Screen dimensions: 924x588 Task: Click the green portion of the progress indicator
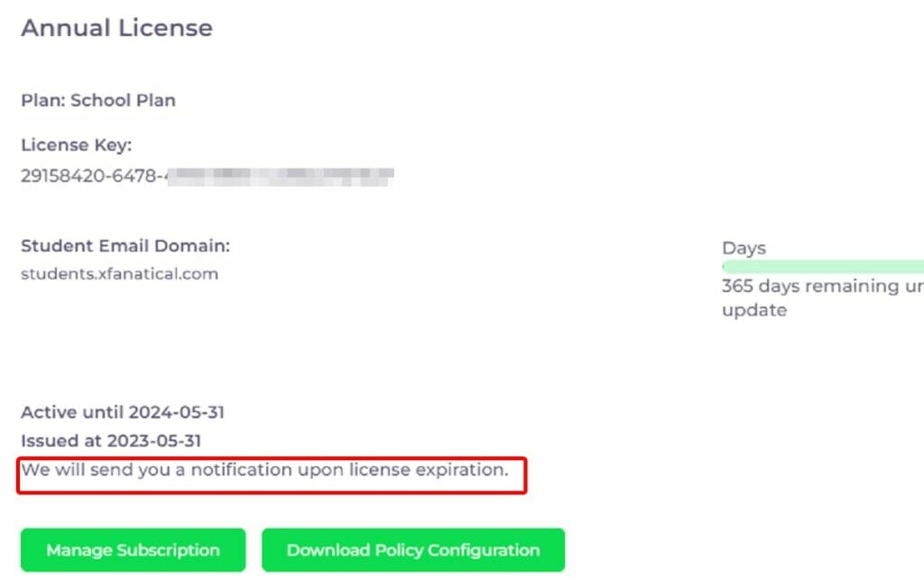point(821,266)
